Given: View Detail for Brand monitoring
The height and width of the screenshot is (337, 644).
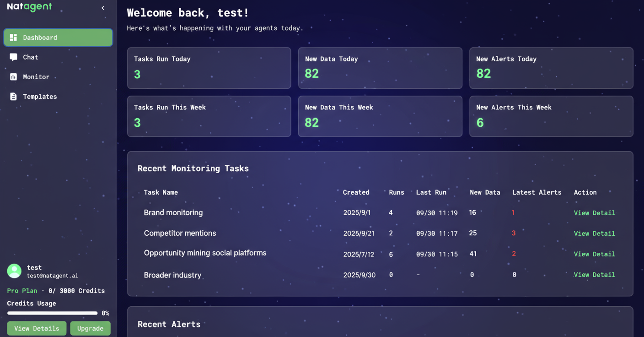Looking at the screenshot, I should [594, 212].
